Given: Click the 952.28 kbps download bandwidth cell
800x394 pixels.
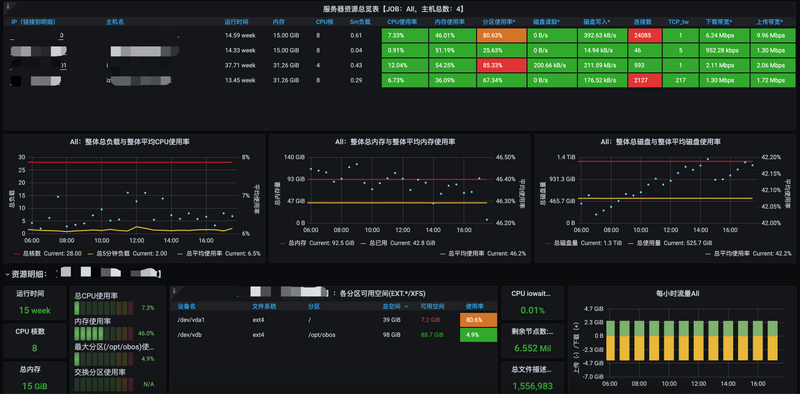Looking at the screenshot, I should pyautogui.click(x=723, y=51).
